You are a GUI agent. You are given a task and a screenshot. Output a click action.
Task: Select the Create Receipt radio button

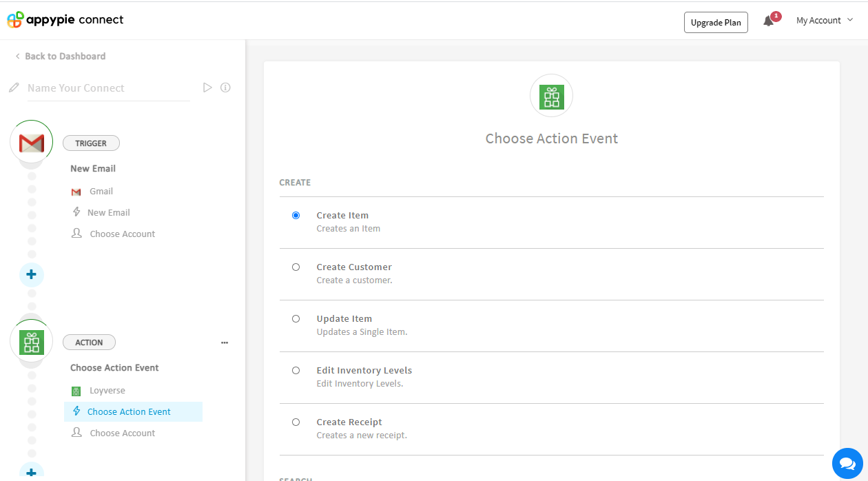point(296,422)
